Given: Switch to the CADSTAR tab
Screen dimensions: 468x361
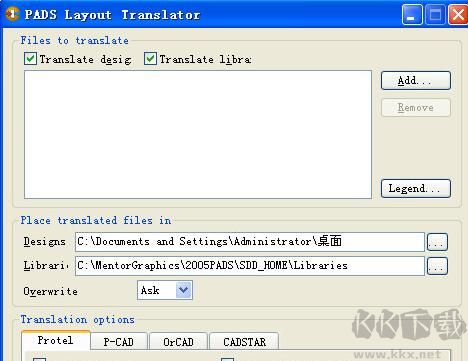Looking at the screenshot, I should [x=244, y=342].
